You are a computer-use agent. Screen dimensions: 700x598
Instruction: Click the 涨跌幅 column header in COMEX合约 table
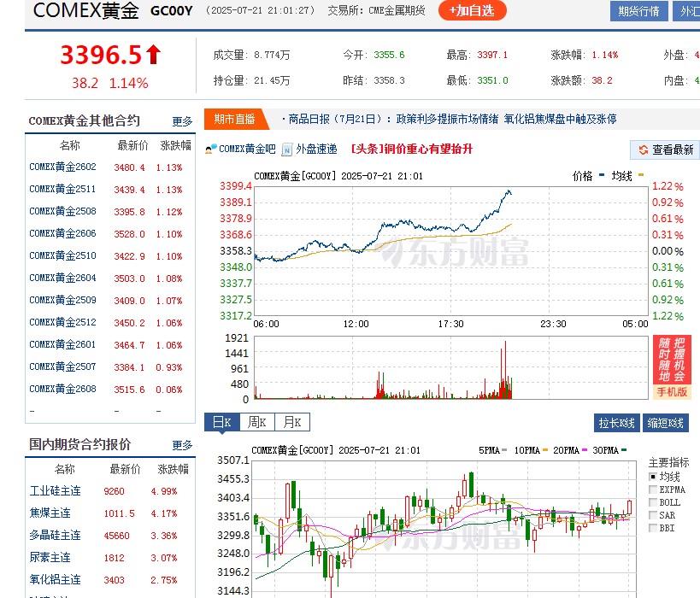coord(175,145)
